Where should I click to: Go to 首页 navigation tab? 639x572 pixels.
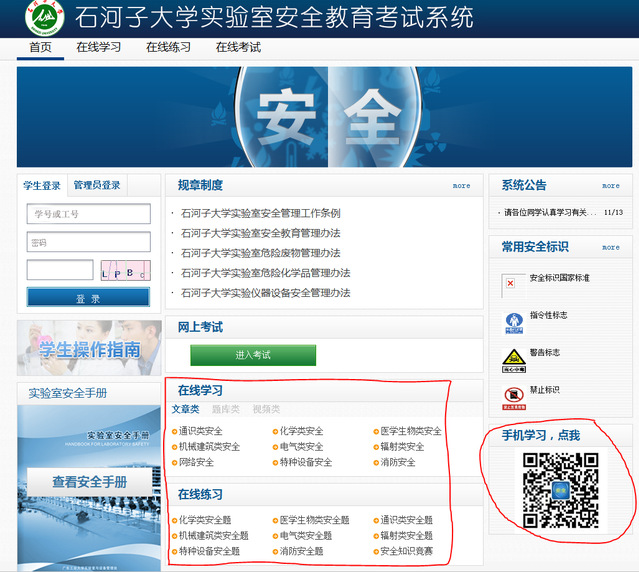(40, 47)
